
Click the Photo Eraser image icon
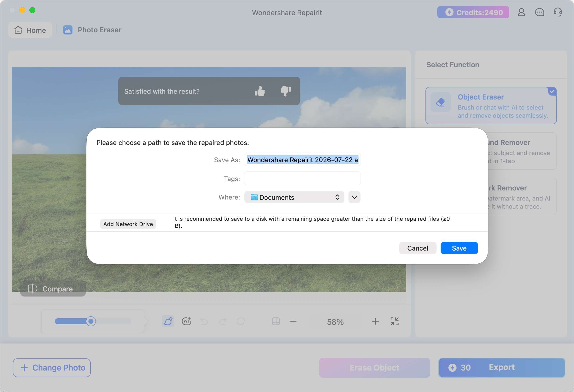[x=67, y=30]
